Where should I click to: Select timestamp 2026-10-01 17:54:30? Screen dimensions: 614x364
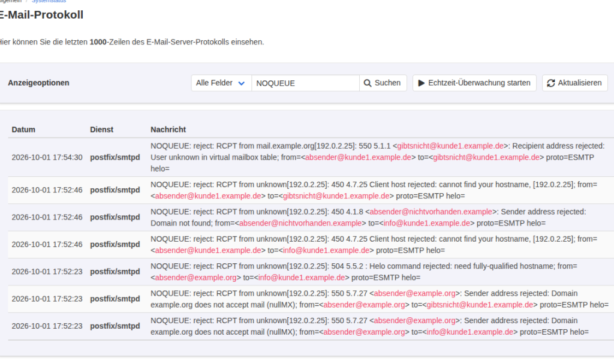(x=47, y=158)
